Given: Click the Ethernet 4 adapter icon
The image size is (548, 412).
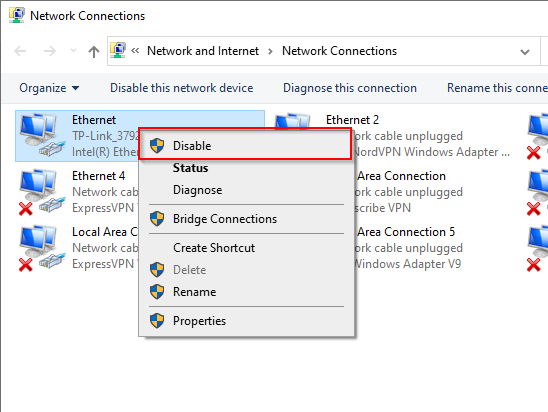Looking at the screenshot, I should point(42,191).
